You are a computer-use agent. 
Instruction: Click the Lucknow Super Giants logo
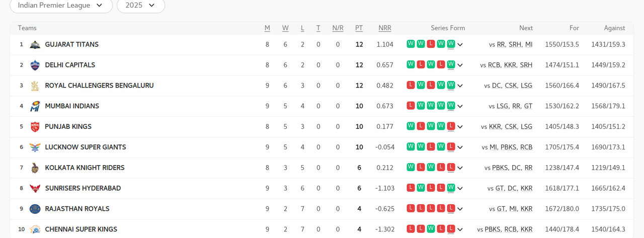click(x=35, y=147)
